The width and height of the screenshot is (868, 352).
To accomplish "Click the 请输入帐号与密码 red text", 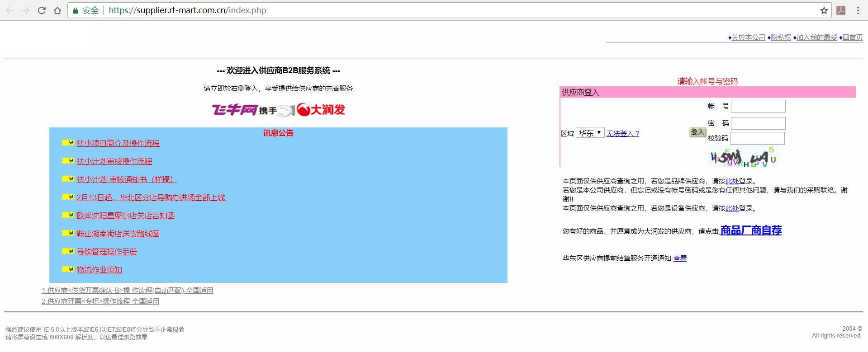I will click(707, 81).
